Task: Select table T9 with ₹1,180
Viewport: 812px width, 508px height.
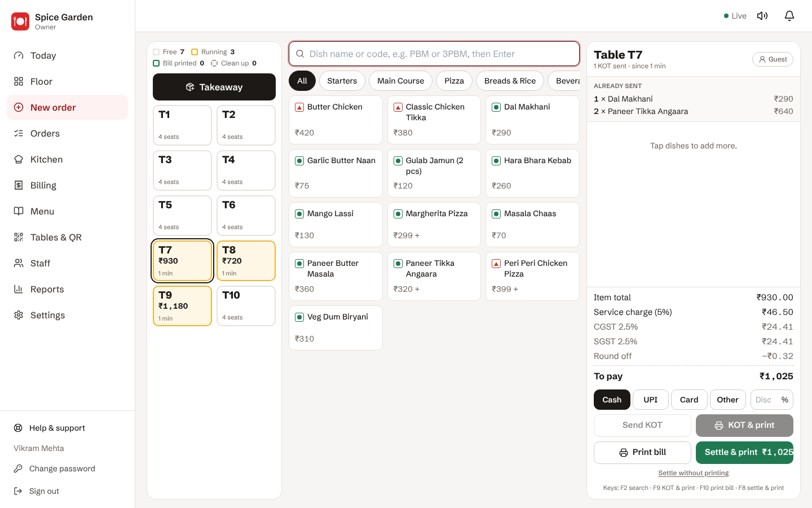Action: pos(182,306)
